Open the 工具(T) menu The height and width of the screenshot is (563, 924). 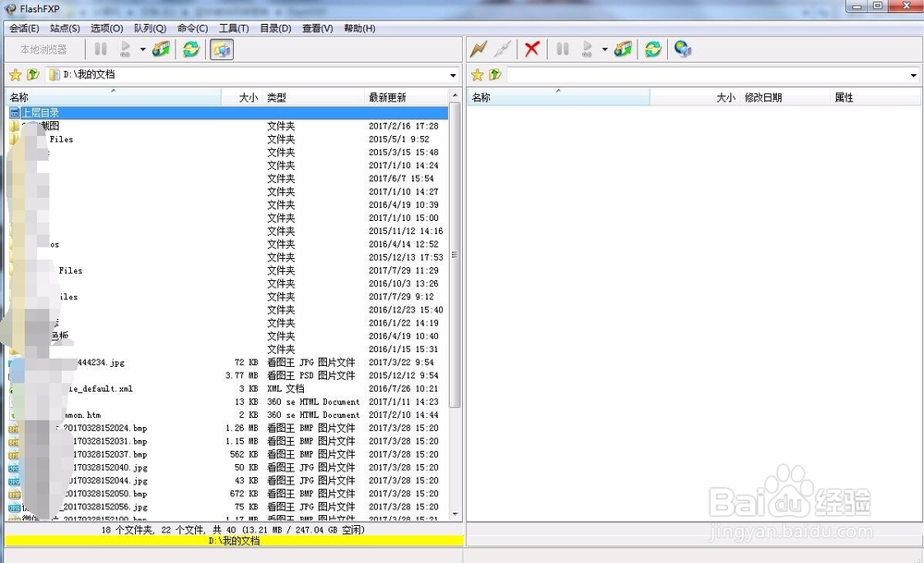point(234,29)
